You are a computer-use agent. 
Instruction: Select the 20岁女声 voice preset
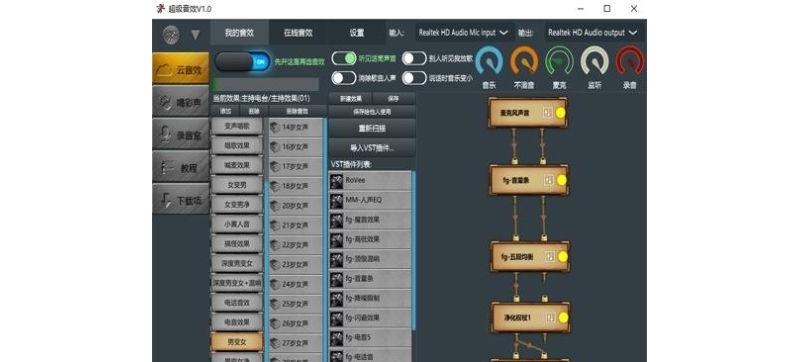[x=296, y=206]
